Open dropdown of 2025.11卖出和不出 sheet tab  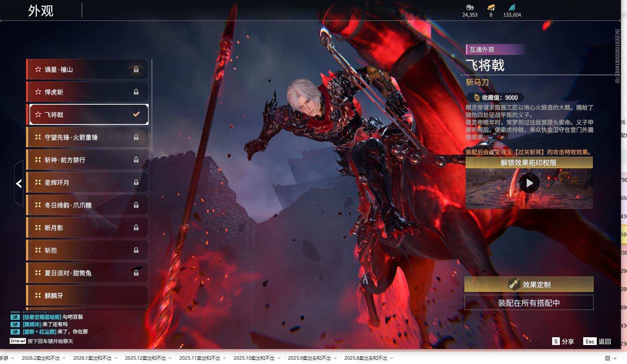[x=224, y=358]
